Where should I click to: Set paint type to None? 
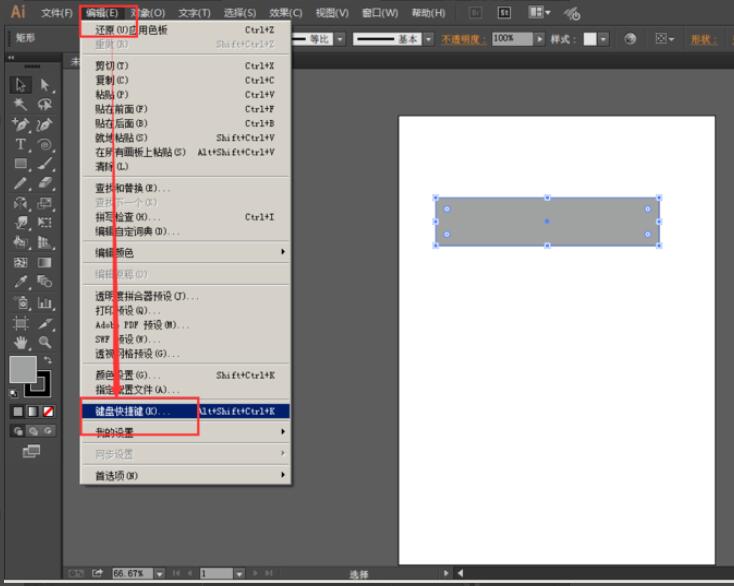pos(48,411)
